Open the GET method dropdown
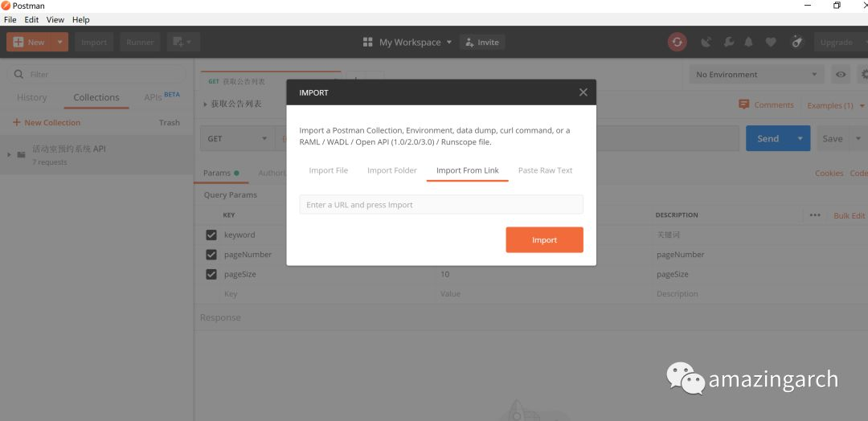Screen dimensions: 868x421 [237, 138]
